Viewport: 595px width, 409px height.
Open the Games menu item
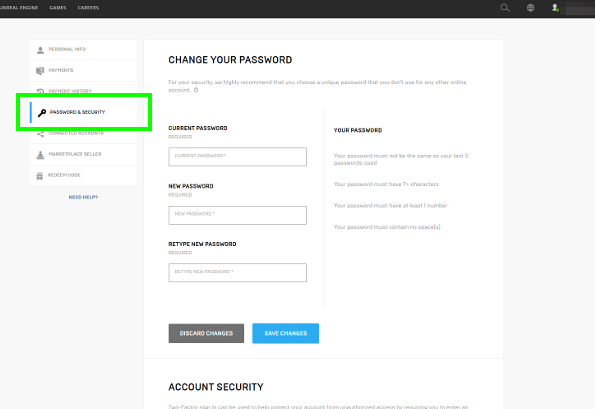click(x=58, y=8)
